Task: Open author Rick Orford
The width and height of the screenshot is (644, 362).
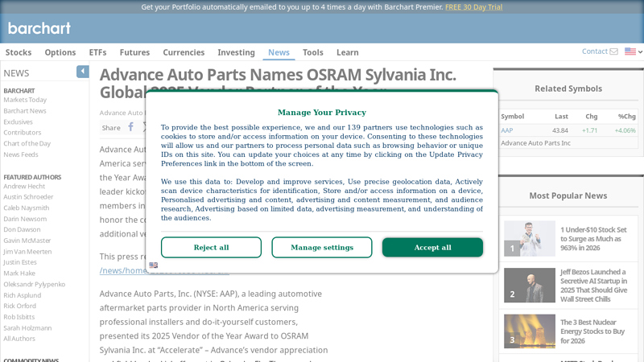Action: pyautogui.click(x=19, y=306)
